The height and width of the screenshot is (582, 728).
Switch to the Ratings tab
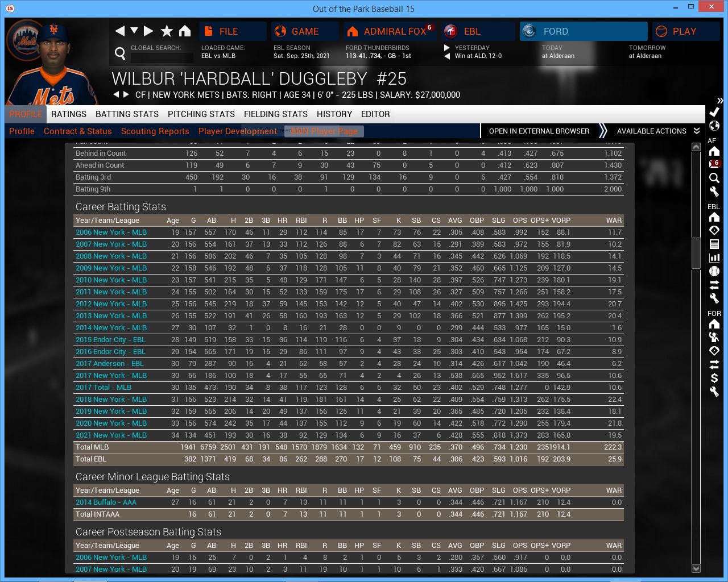[x=69, y=114]
